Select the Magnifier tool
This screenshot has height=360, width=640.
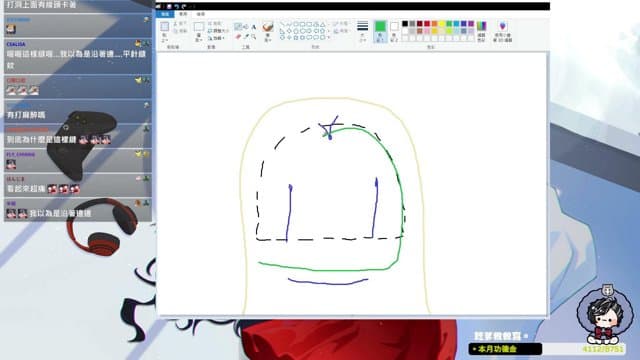[x=253, y=37]
